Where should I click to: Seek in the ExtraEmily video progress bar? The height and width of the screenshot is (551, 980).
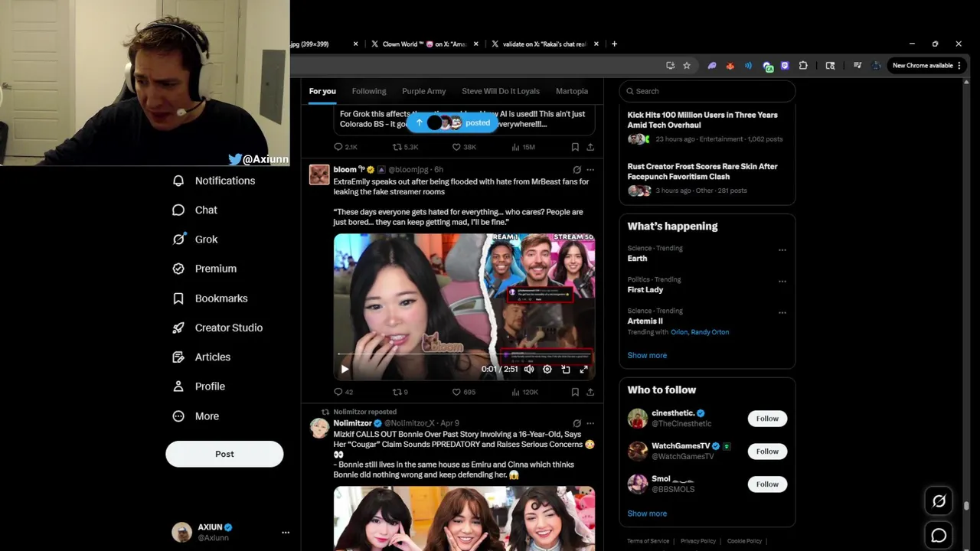coord(464,354)
